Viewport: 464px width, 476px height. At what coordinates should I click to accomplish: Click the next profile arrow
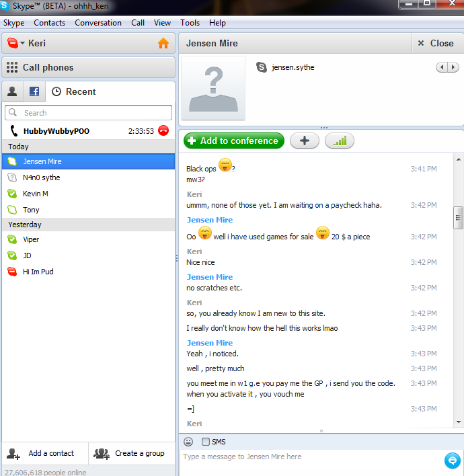[x=453, y=67]
